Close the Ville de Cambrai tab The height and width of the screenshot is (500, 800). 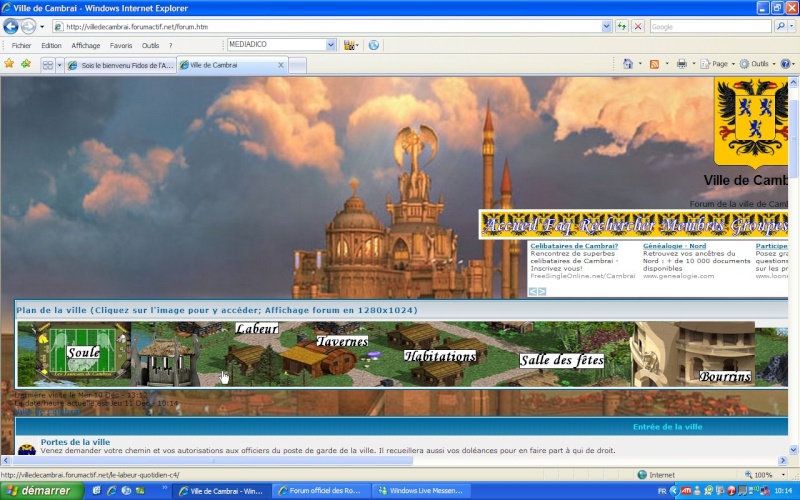280,65
